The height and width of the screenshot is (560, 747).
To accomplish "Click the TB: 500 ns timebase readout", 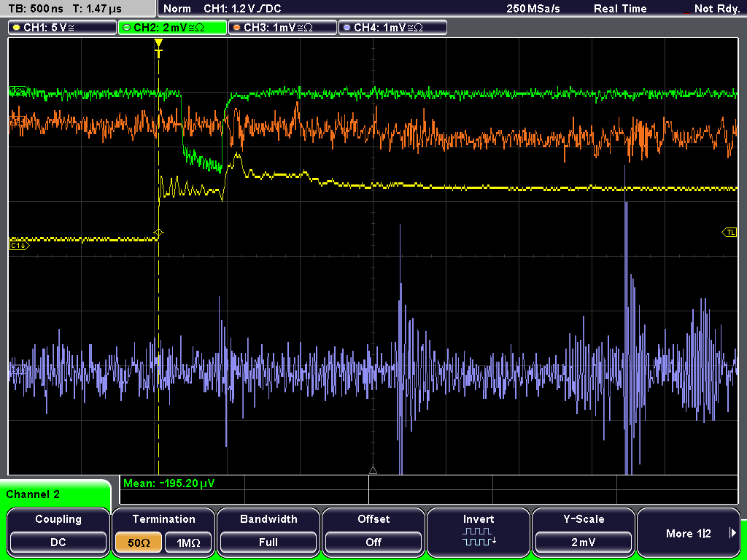I will (x=36, y=9).
